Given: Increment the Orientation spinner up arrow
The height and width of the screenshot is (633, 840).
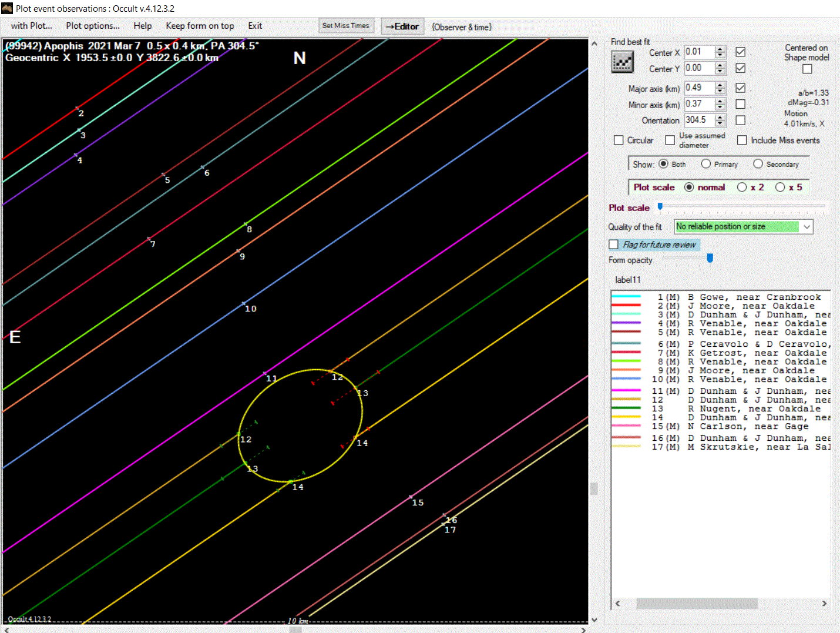Looking at the screenshot, I should click(720, 117).
